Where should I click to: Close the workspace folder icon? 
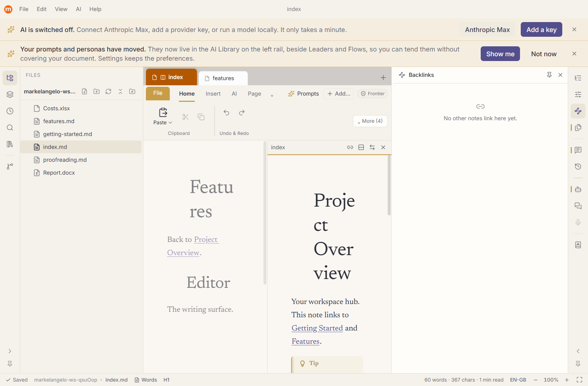[x=132, y=92]
